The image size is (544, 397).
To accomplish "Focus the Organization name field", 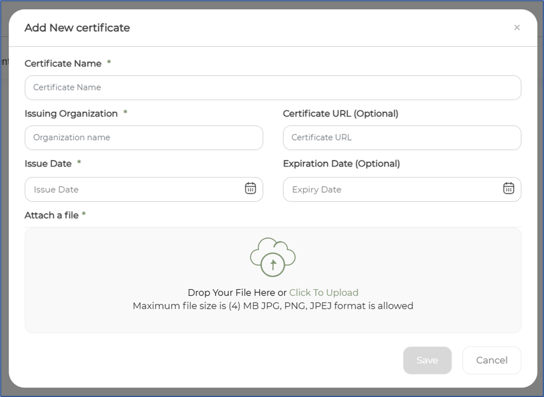I will point(144,138).
